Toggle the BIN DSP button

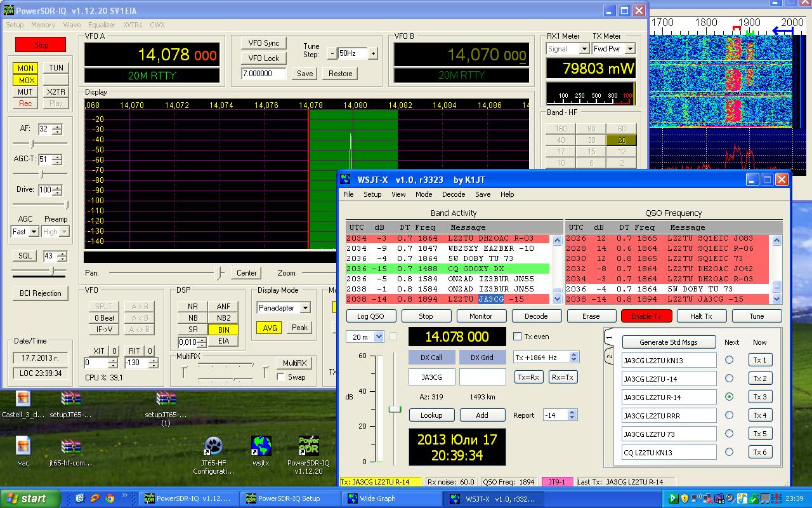(x=224, y=330)
